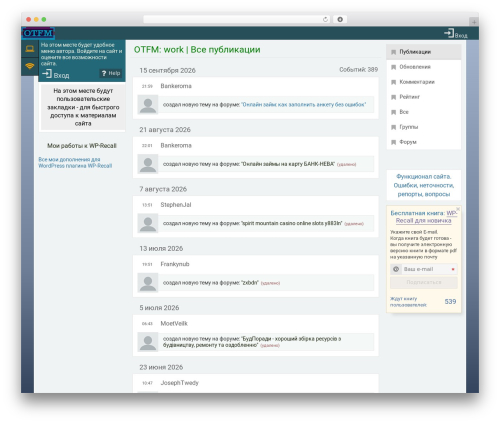Select the Рейтинг tab
Screen dimensions: 500x423
point(424,97)
